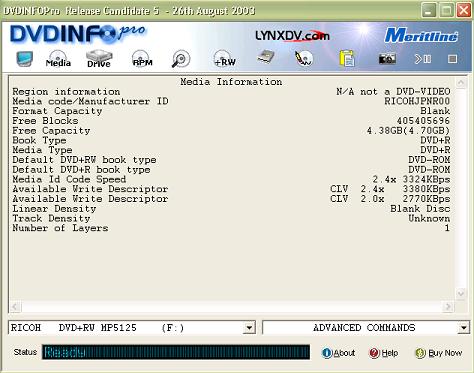Click the play/pause control icon
Screen dimensions: 474x373
422,59
